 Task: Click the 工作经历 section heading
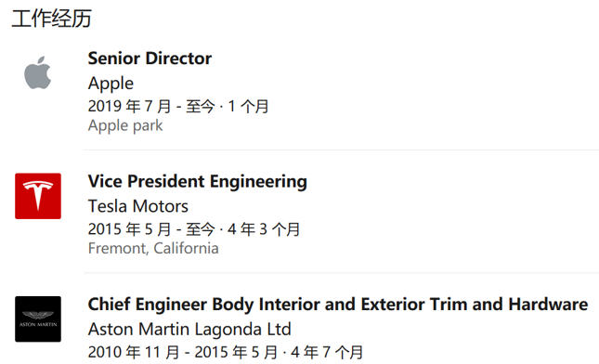52,19
